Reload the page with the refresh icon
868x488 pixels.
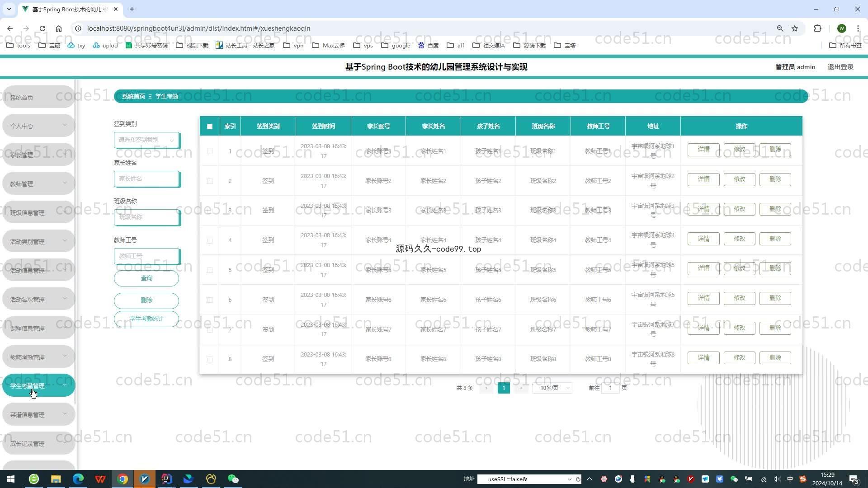(x=42, y=28)
